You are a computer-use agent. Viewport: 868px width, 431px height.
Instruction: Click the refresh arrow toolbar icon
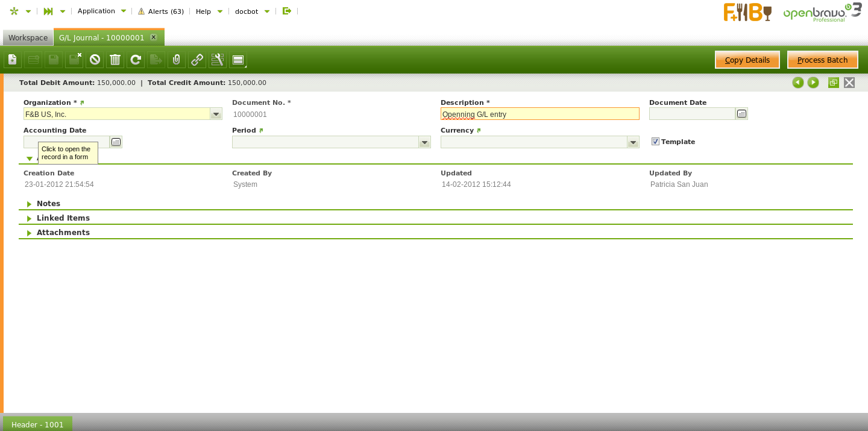click(x=136, y=60)
